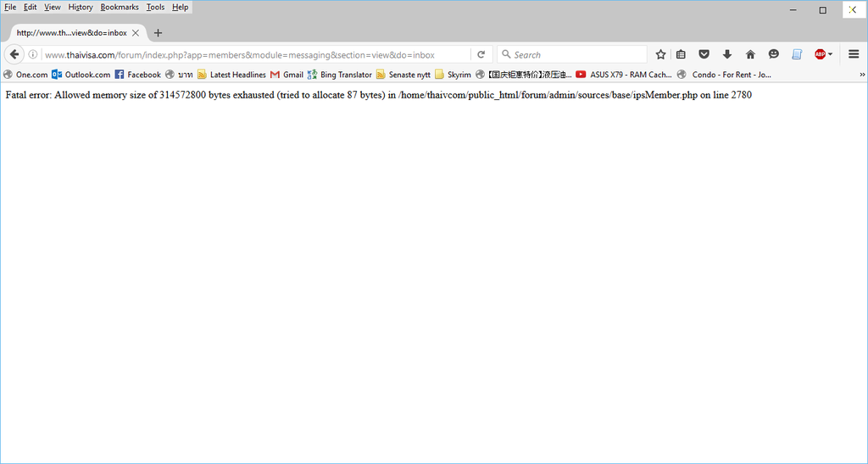Reload the current page
Image resolution: width=868 pixels, height=464 pixels.
click(x=481, y=54)
